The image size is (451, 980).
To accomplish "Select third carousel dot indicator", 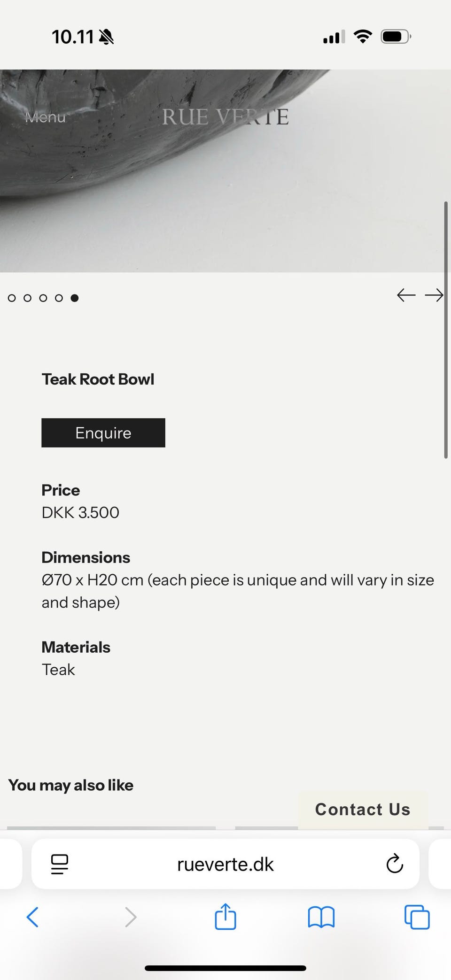I will coord(43,298).
